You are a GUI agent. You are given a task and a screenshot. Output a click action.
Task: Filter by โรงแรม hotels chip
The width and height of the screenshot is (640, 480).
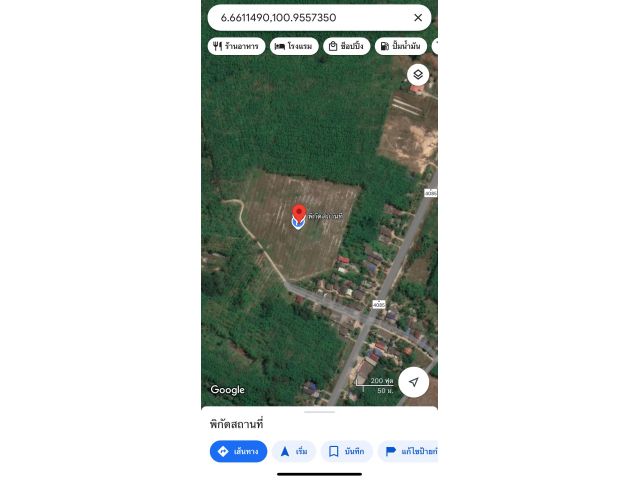[x=294, y=46]
